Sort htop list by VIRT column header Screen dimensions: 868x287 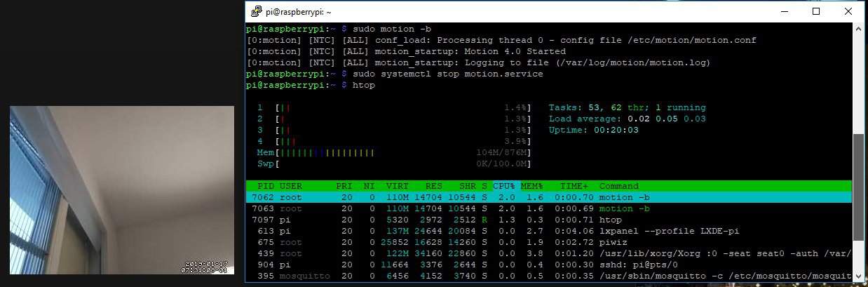(x=397, y=186)
